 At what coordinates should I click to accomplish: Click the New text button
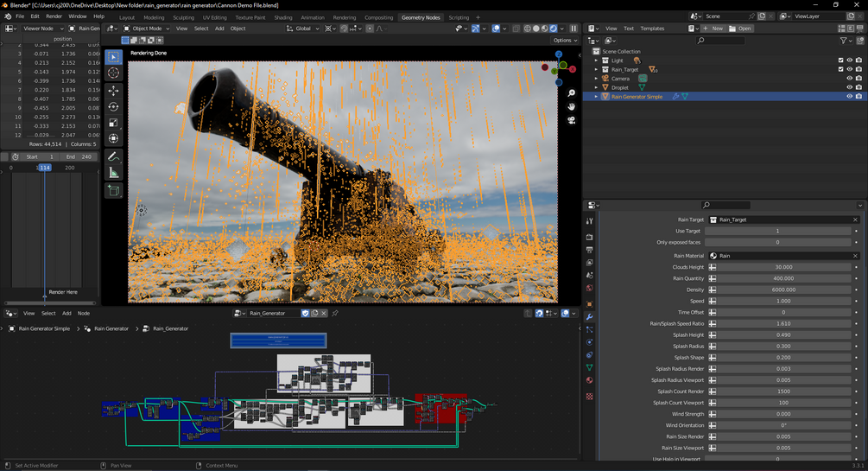(713, 29)
